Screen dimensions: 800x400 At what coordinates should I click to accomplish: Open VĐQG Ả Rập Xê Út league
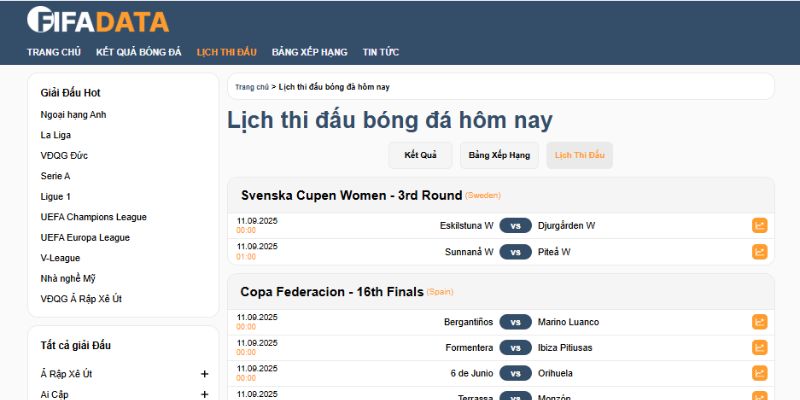81,299
